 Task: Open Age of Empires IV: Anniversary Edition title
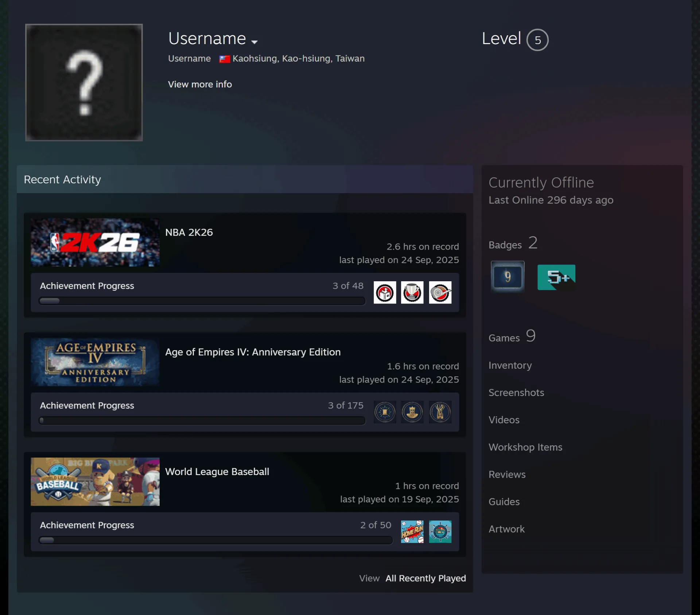click(x=253, y=352)
